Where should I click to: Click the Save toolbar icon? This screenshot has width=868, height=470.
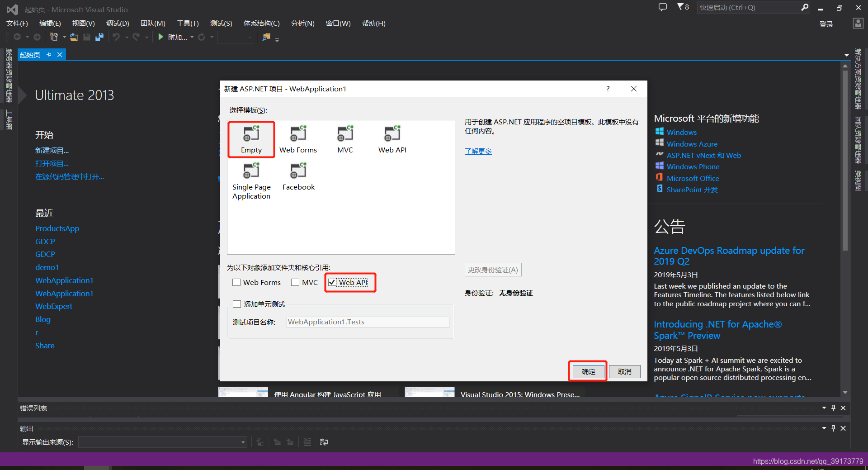tap(87, 37)
